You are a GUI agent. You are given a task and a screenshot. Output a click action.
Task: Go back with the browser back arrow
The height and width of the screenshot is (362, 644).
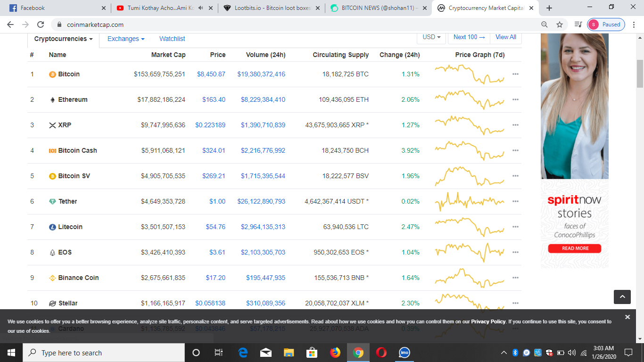(10, 25)
